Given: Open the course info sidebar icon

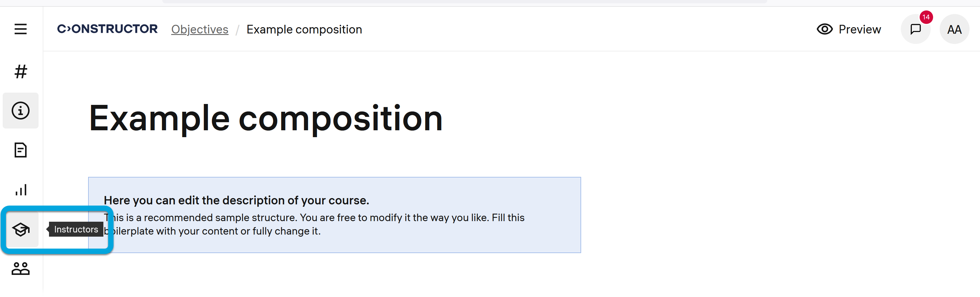Looking at the screenshot, I should pyautogui.click(x=21, y=111).
